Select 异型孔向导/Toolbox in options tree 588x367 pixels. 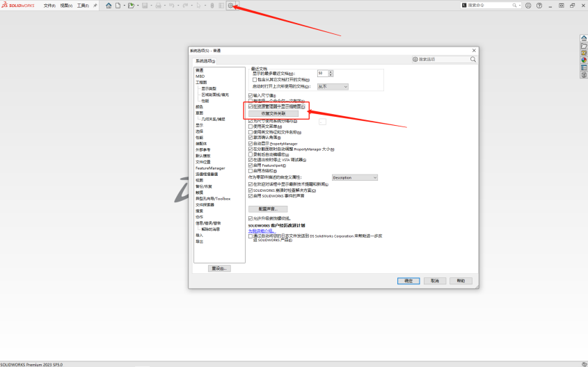point(213,199)
